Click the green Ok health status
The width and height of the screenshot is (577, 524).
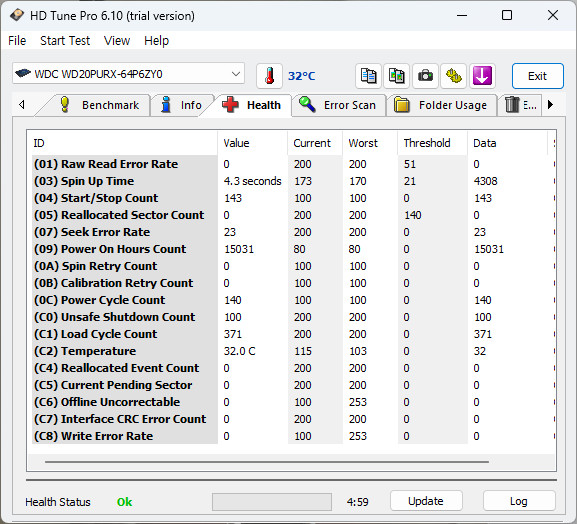point(124,502)
